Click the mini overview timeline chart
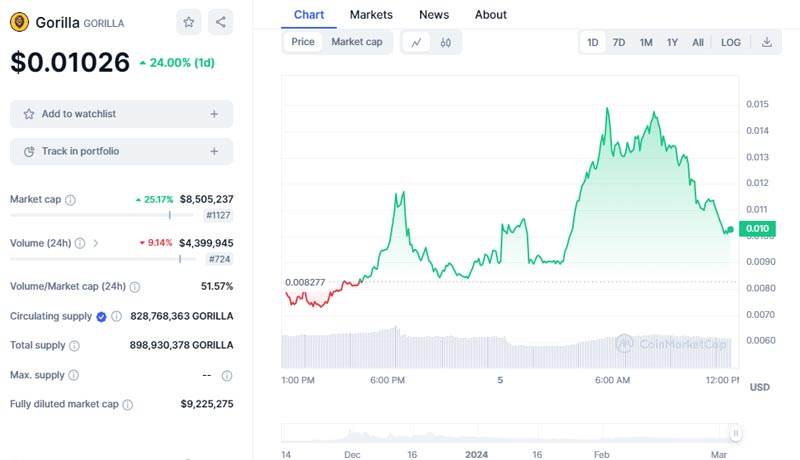The height and width of the screenshot is (460, 800). click(510, 433)
